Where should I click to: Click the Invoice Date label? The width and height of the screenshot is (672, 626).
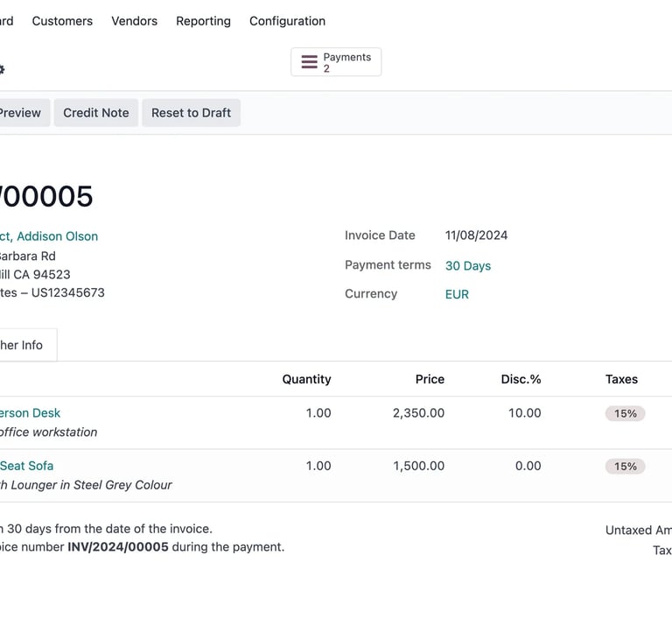pyautogui.click(x=380, y=236)
